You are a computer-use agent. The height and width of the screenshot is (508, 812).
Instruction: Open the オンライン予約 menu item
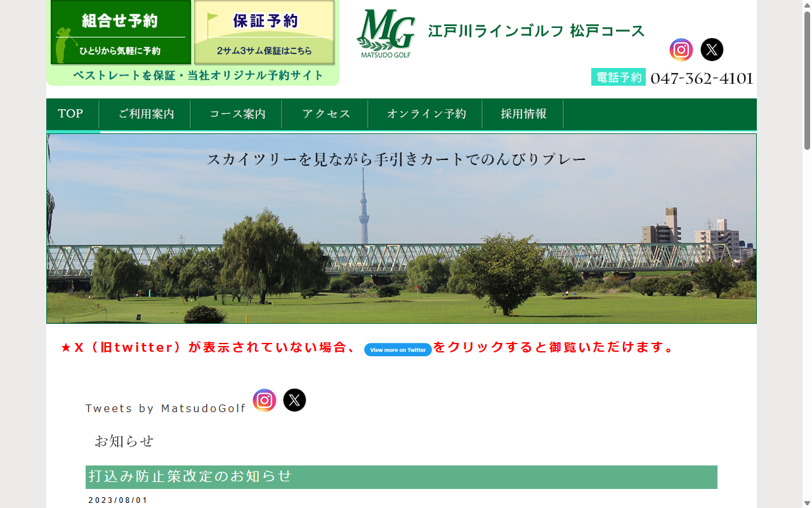click(x=426, y=114)
